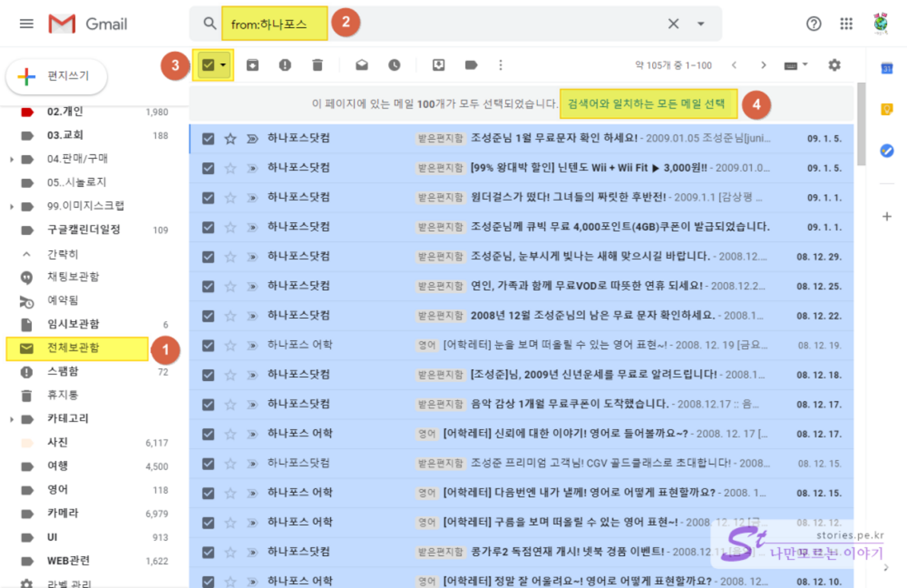907x588 pixels.
Task: Clear the search with the X icon
Action: tap(673, 24)
